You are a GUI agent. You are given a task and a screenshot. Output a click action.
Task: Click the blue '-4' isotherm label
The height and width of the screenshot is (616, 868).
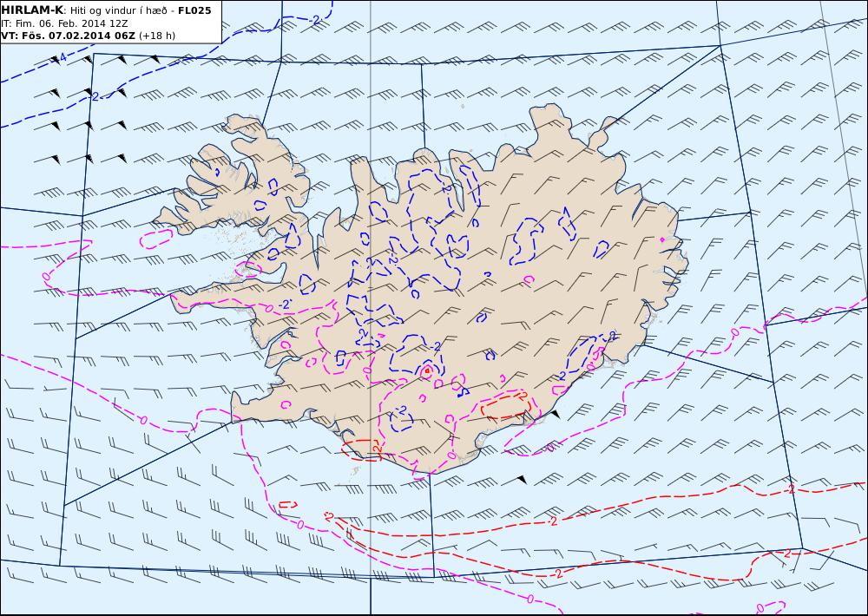60,58
